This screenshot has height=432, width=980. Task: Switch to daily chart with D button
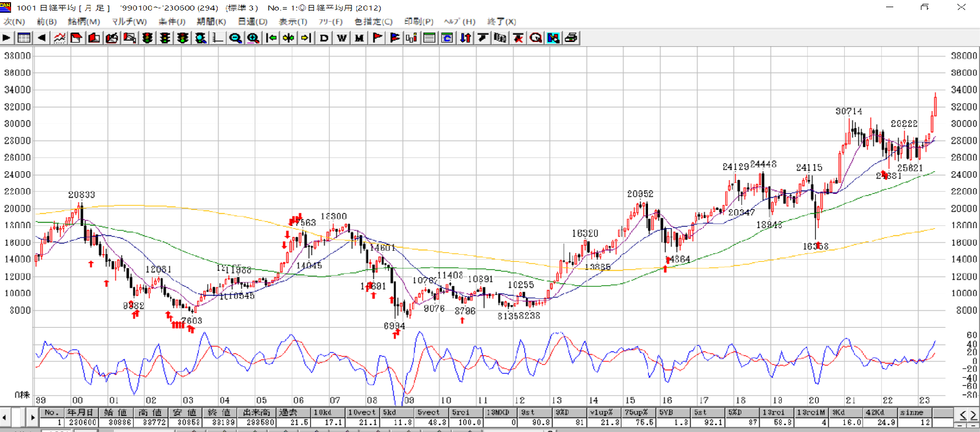click(324, 38)
